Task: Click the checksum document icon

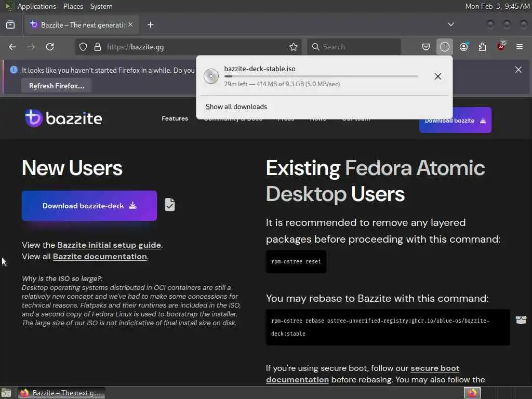Action: tap(170, 205)
